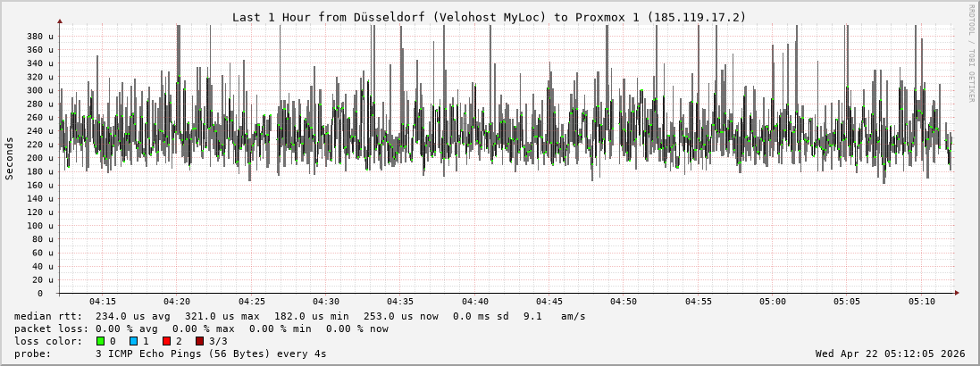This screenshot has width=980, height=366.
Task: Select the 04:45 time axis label
Action: point(549,302)
